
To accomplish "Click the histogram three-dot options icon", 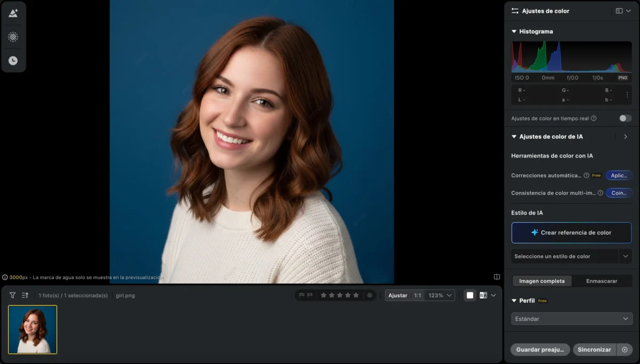I will click(x=627, y=95).
